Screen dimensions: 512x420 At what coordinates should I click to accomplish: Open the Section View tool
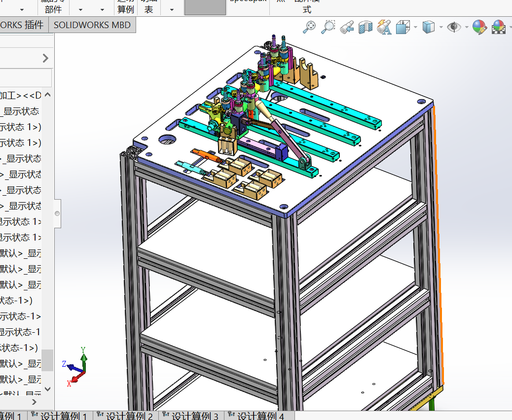(366, 28)
